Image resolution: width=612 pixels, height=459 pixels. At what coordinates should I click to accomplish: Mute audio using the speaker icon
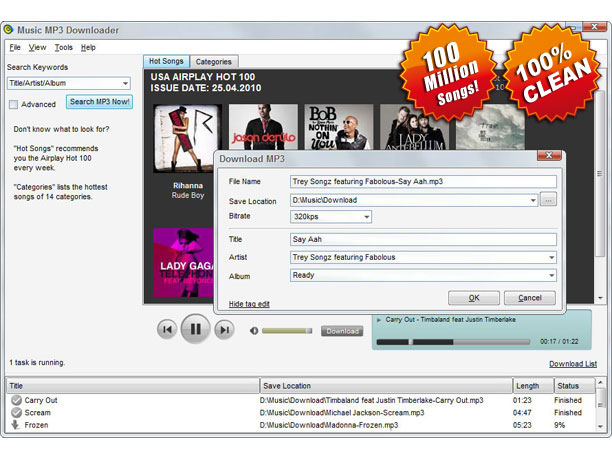click(254, 331)
